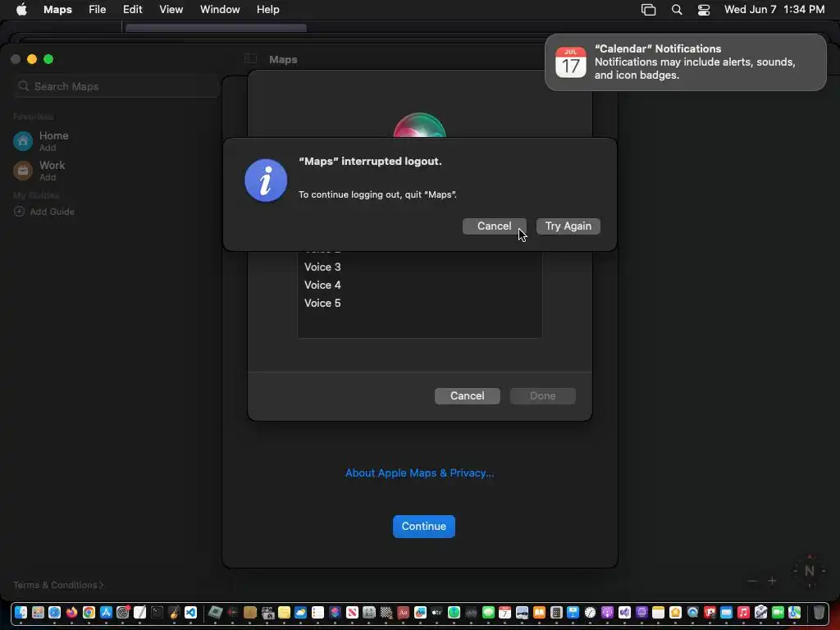The height and width of the screenshot is (630, 840).
Task: Open Firefox from the Dock
Action: (72, 612)
